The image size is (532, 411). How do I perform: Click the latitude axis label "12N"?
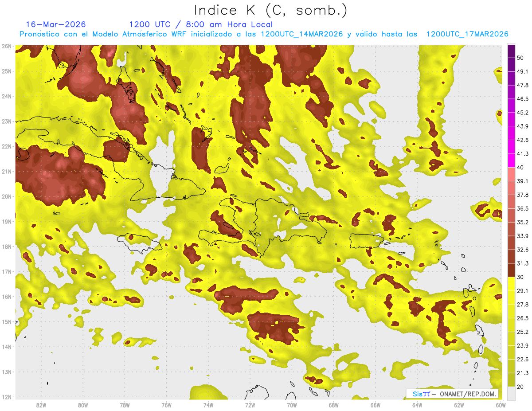pyautogui.click(x=7, y=397)
